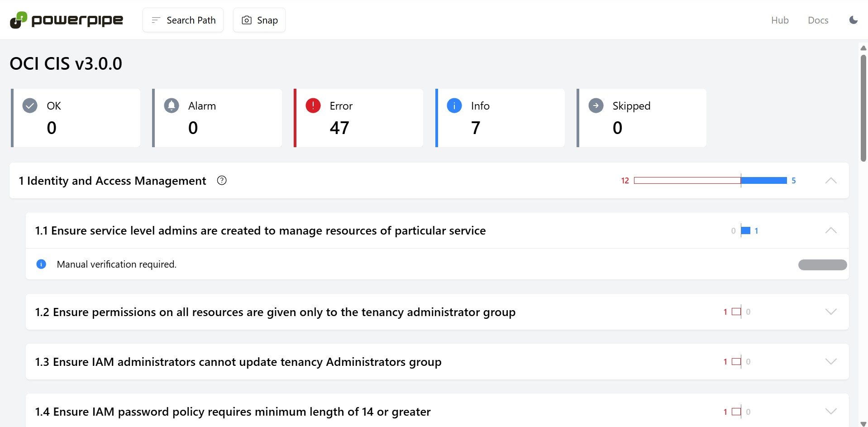The image size is (868, 427).
Task: Click title "1.1 Ensure service level admins"
Action: 261,230
